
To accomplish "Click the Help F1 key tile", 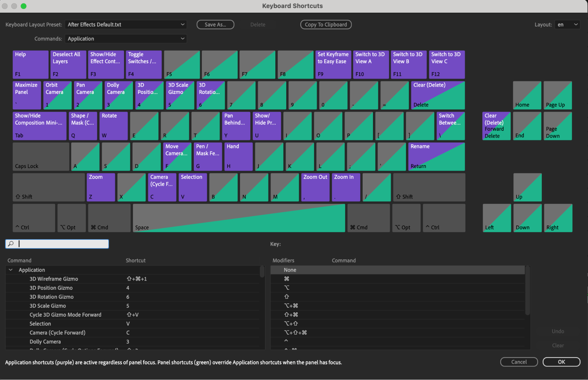I will tap(30, 64).
